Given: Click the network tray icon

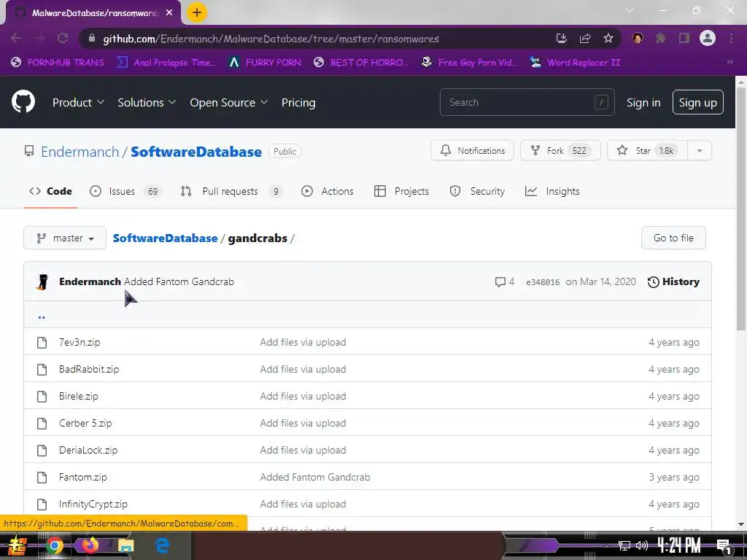Looking at the screenshot, I should (624, 545).
